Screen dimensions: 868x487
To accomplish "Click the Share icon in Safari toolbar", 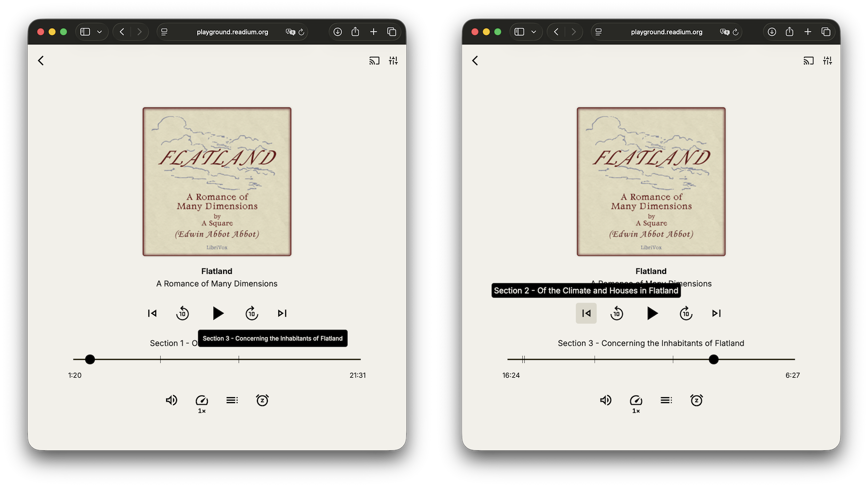I will (355, 31).
